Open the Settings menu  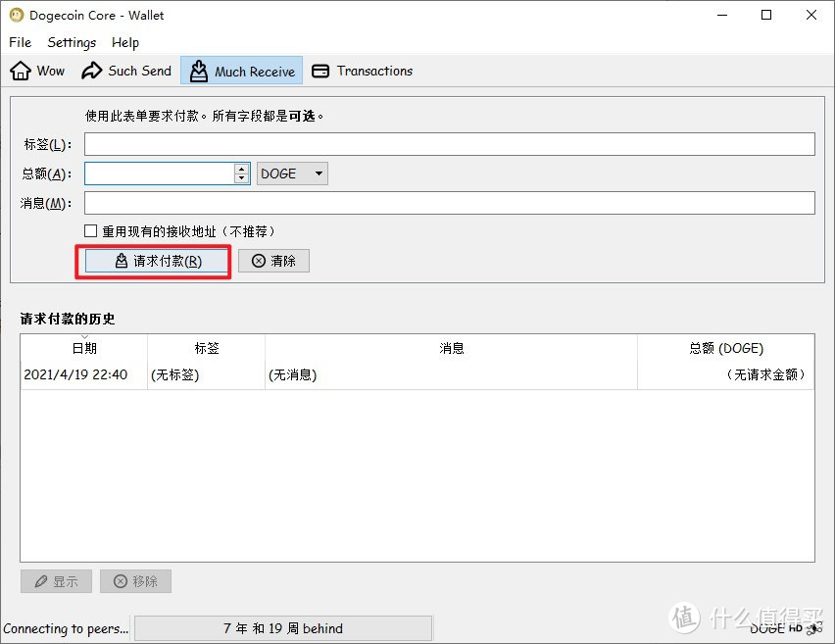point(72,42)
